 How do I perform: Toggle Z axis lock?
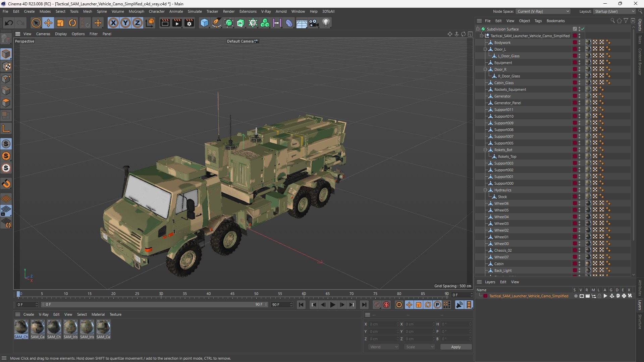coord(138,23)
